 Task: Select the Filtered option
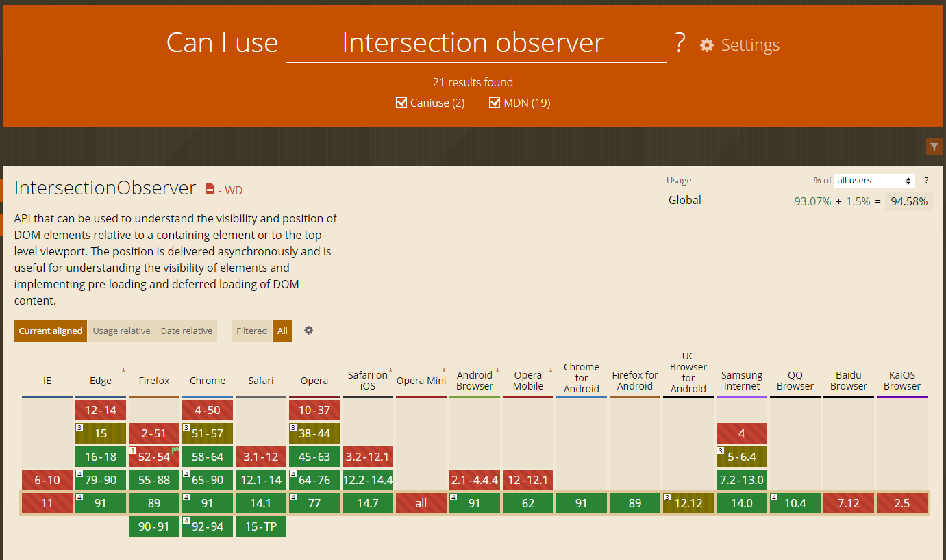coord(251,331)
